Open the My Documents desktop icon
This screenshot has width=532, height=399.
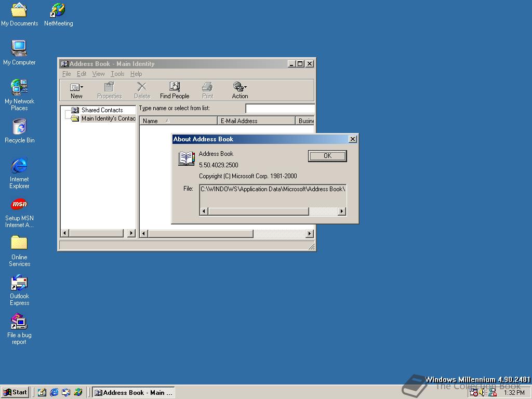pos(19,14)
